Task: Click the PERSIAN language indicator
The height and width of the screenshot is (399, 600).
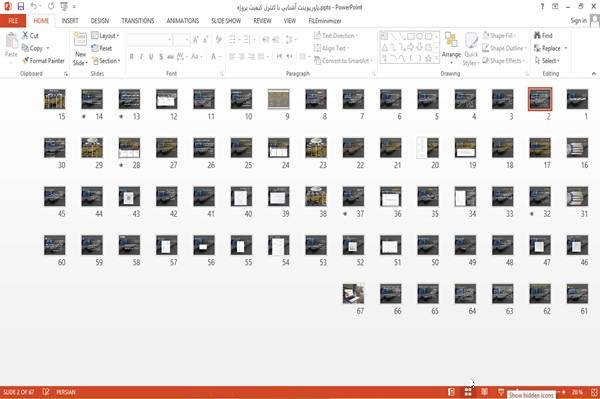Action: pos(66,392)
